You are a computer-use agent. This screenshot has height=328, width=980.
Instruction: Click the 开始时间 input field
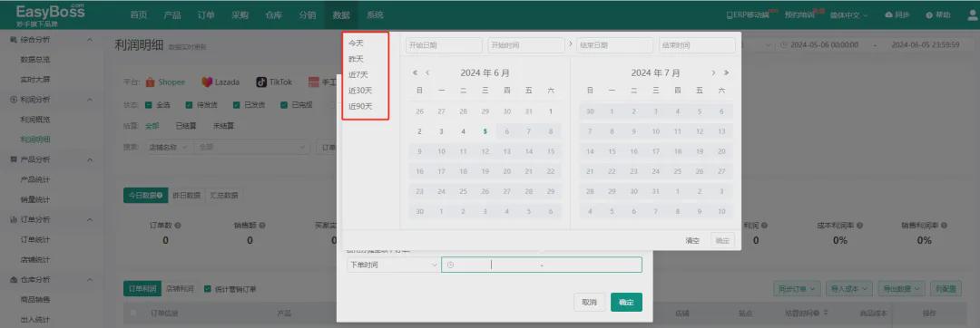pyautogui.click(x=526, y=45)
